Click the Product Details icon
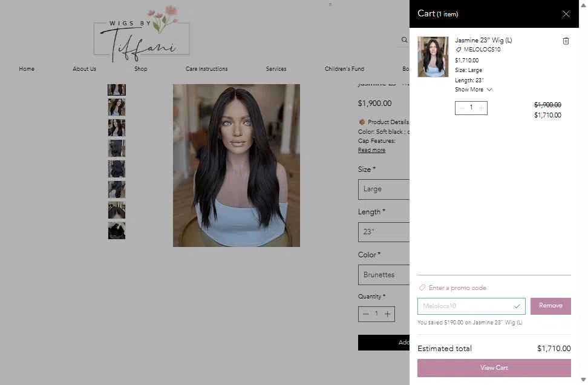This screenshot has width=588, height=385. click(x=362, y=122)
